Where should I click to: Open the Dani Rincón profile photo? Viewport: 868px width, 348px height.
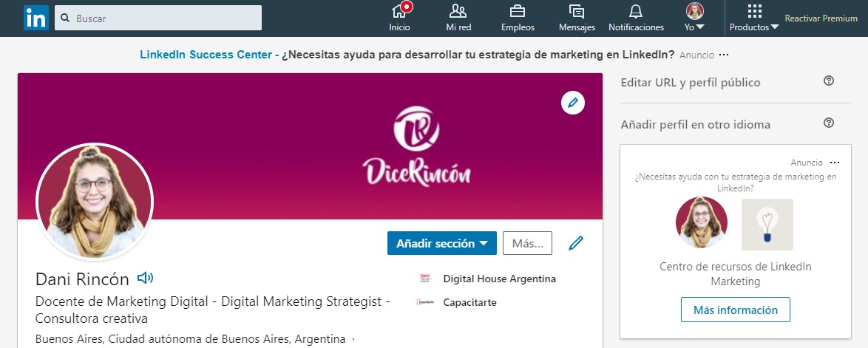(95, 202)
